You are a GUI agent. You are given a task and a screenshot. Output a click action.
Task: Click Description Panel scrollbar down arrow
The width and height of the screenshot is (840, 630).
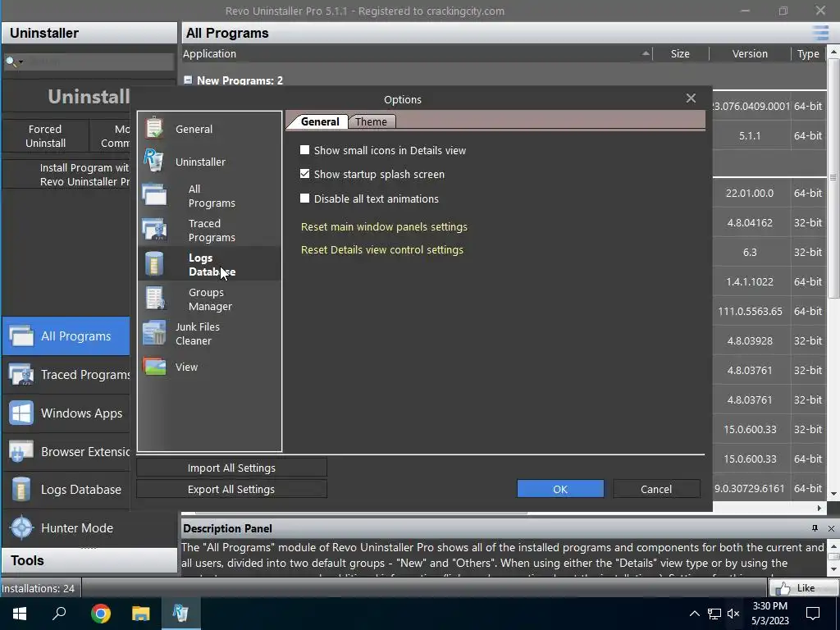tap(833, 569)
